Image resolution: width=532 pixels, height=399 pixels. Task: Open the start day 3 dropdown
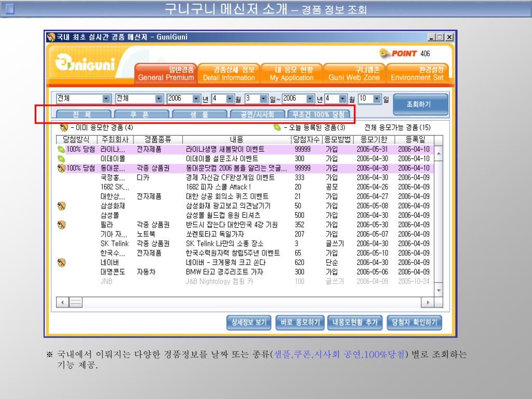click(x=263, y=99)
